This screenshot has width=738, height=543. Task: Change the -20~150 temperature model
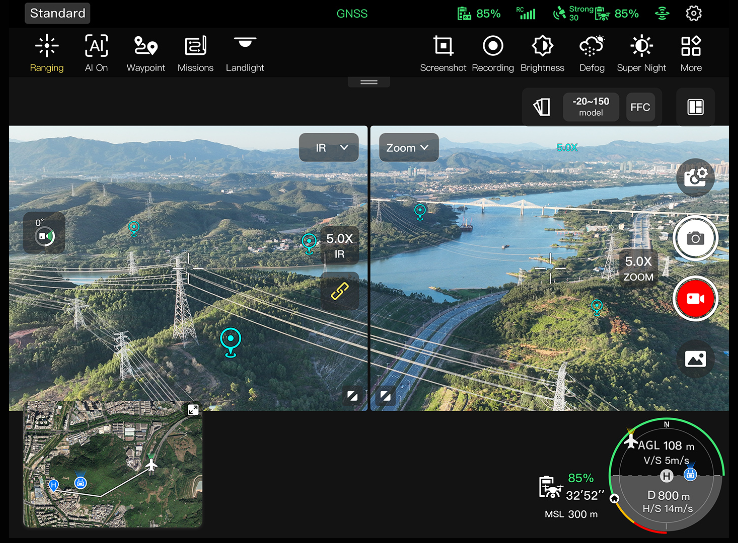pos(591,107)
